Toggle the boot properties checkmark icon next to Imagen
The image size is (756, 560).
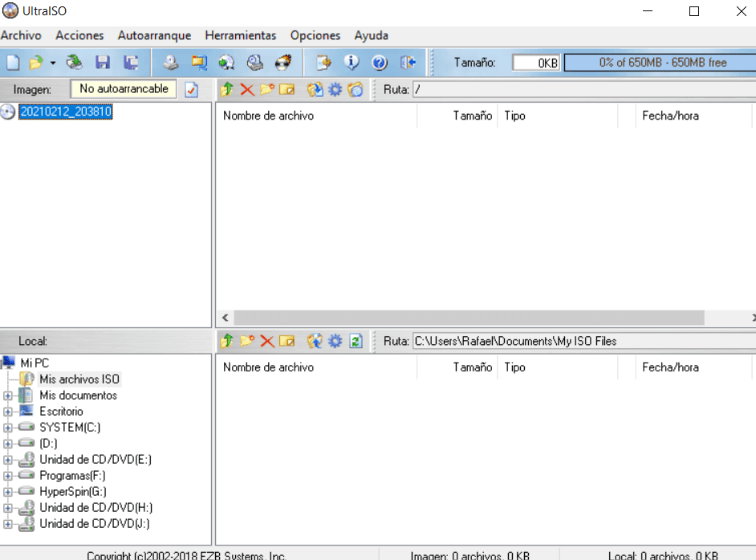tap(192, 90)
